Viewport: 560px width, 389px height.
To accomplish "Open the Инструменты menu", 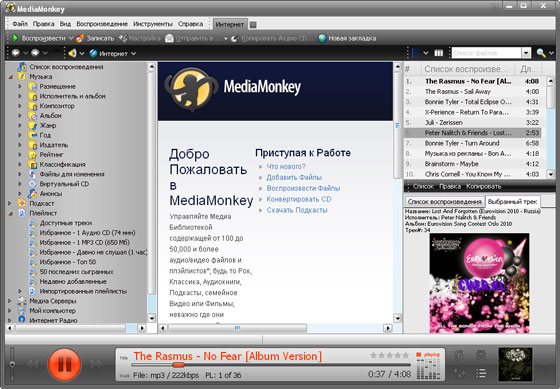I will click(153, 24).
